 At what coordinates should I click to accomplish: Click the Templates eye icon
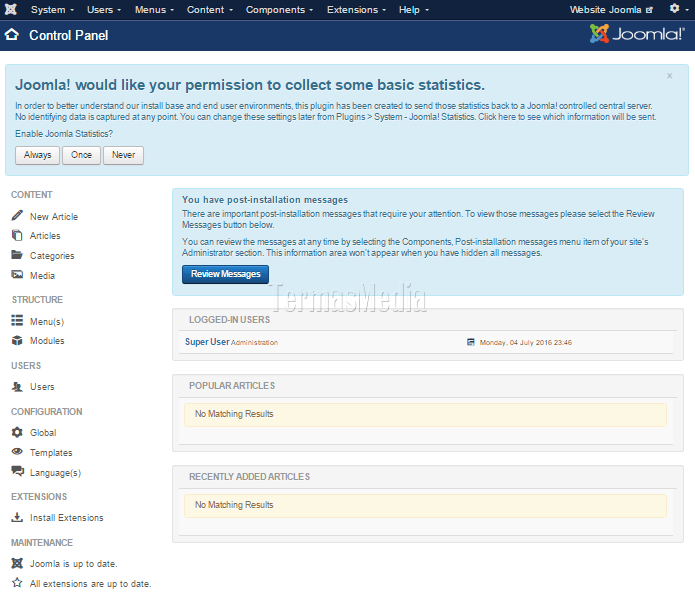(x=17, y=451)
